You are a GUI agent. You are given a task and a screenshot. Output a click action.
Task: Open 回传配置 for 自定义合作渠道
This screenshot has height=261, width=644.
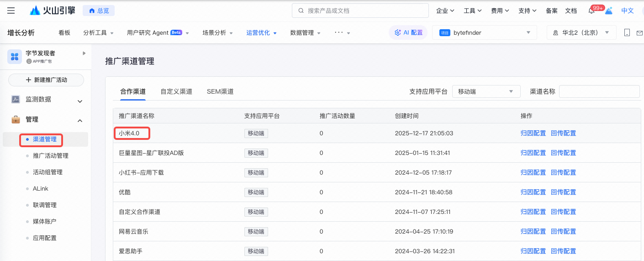point(563,212)
